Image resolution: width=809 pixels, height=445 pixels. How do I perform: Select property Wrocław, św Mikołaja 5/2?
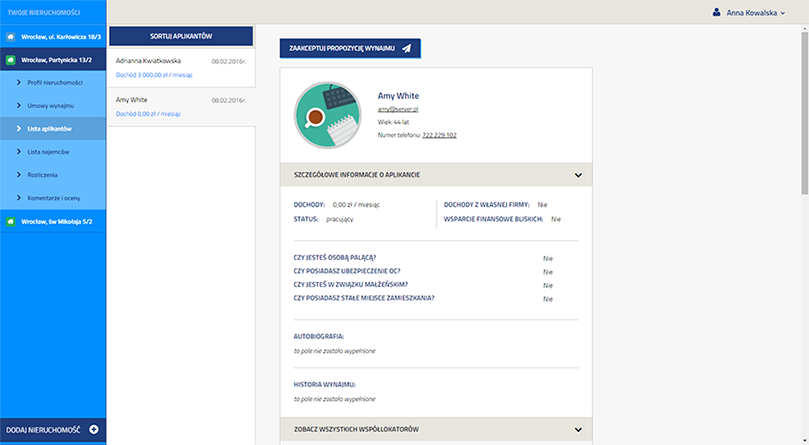tap(53, 221)
